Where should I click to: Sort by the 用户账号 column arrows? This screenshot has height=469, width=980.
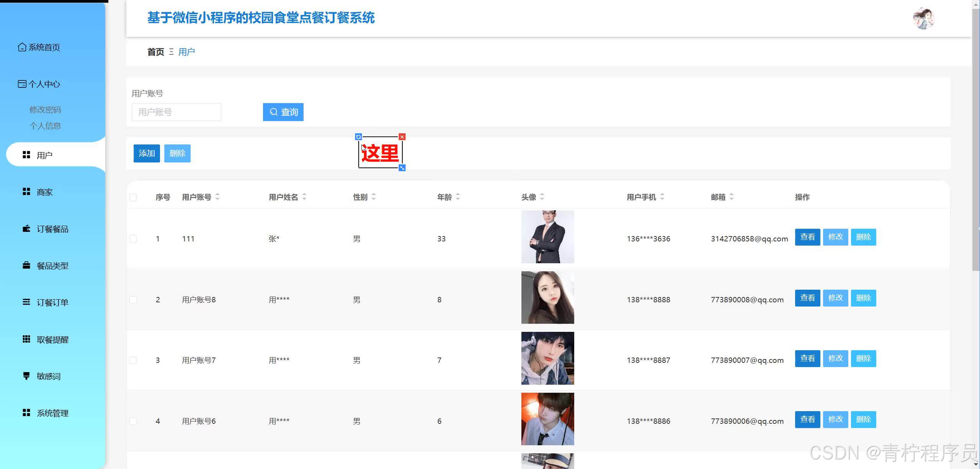[217, 197]
